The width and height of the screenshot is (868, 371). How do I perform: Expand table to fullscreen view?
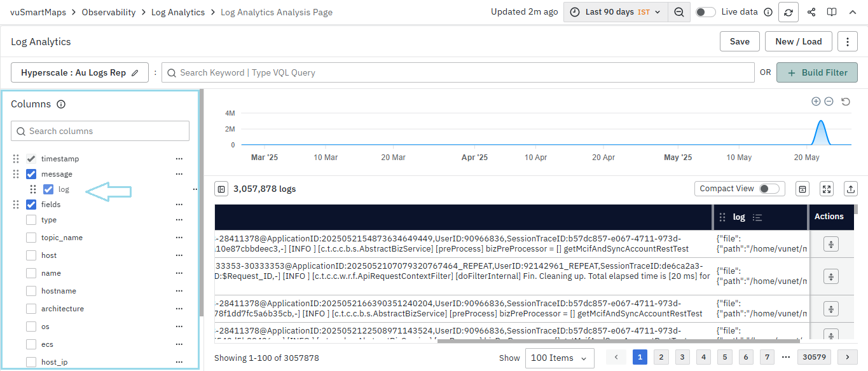(x=826, y=189)
